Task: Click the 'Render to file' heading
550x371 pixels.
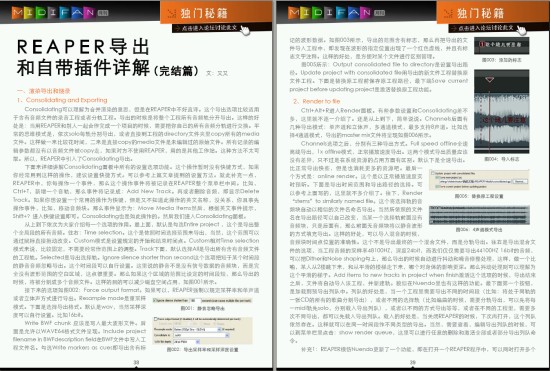Action: click(317, 101)
